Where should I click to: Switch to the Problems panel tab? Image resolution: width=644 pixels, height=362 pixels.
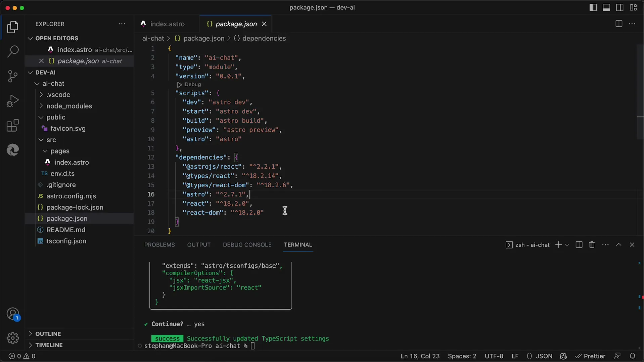pos(159,244)
